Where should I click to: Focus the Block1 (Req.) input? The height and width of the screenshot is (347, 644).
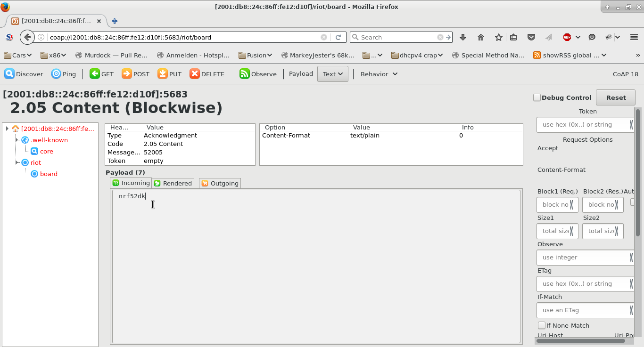coord(557,205)
